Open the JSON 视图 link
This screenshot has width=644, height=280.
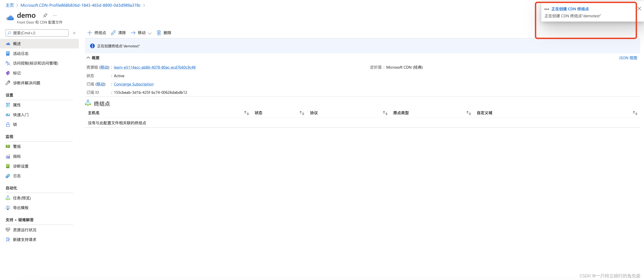click(628, 58)
